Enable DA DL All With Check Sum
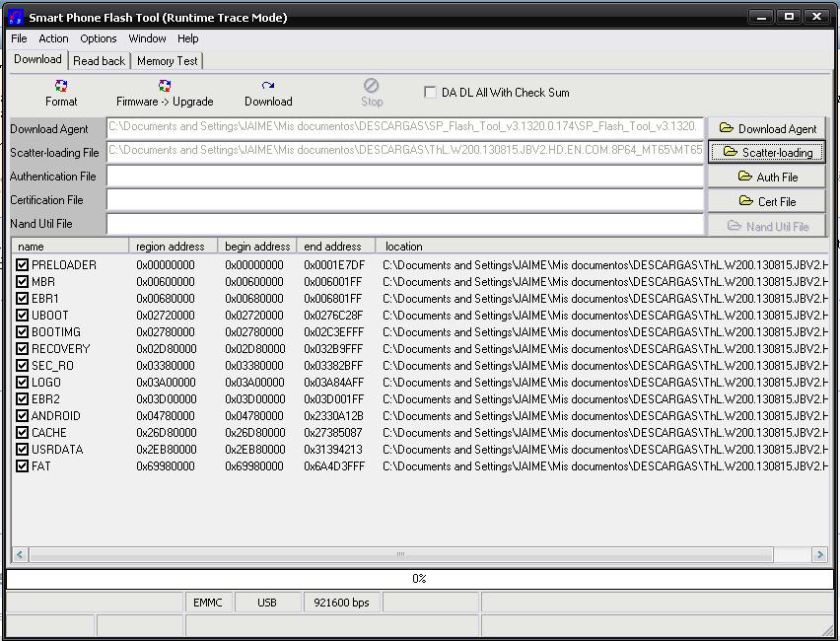Screen dimensions: 840x641 click(x=430, y=92)
